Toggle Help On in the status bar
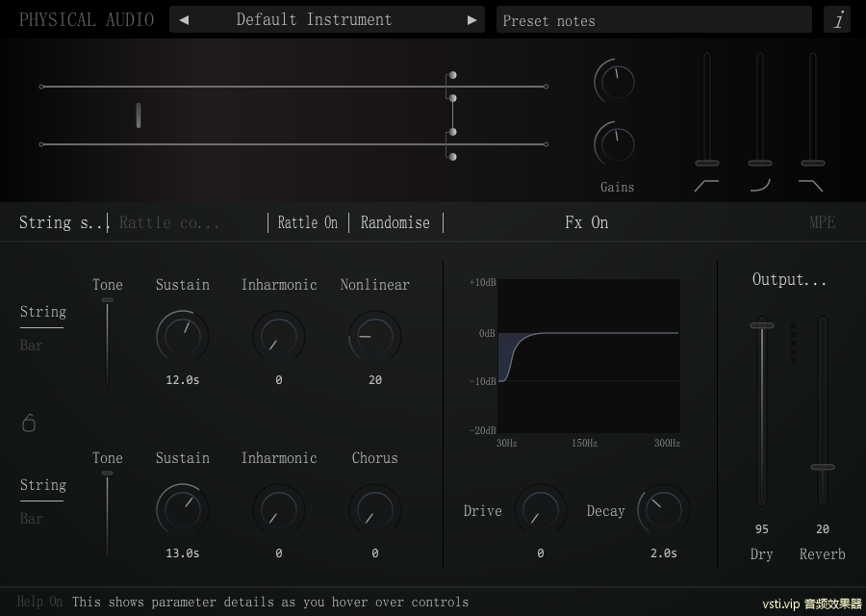The height and width of the screenshot is (616, 866). 39,602
